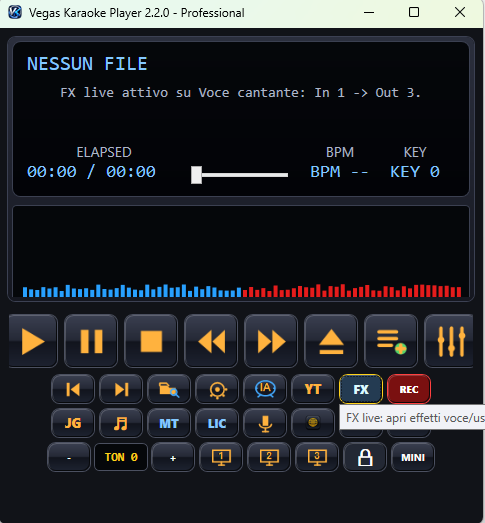Open the IA assistant button
Image resolution: width=485 pixels, height=523 pixels.
click(x=265, y=389)
